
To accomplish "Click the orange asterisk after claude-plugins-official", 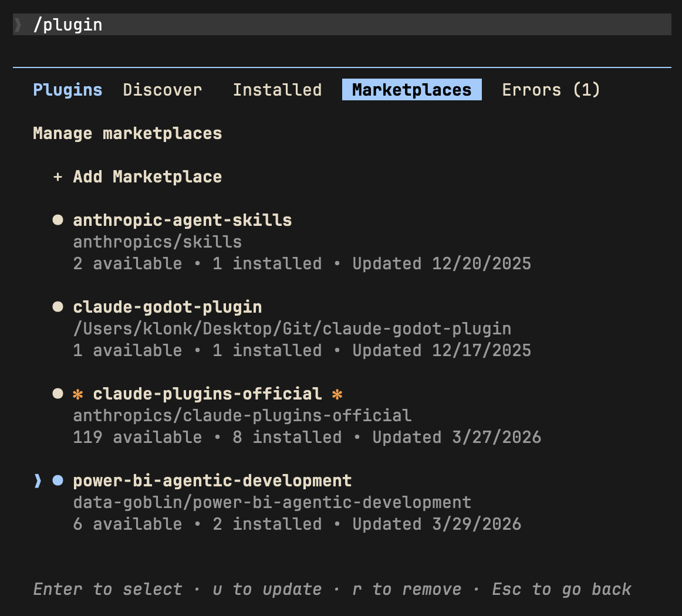I will click(x=337, y=394).
